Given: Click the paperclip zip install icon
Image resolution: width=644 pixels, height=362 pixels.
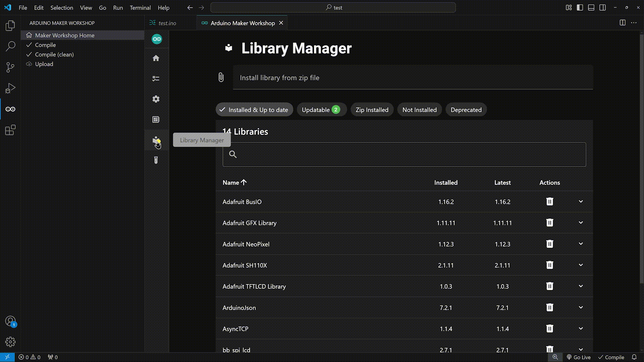Looking at the screenshot, I should tap(221, 77).
